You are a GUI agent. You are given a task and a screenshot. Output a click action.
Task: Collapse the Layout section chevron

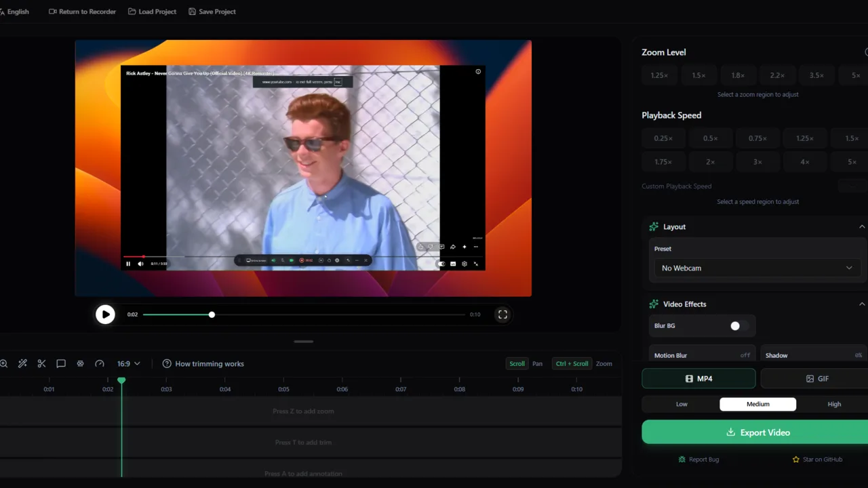862,227
